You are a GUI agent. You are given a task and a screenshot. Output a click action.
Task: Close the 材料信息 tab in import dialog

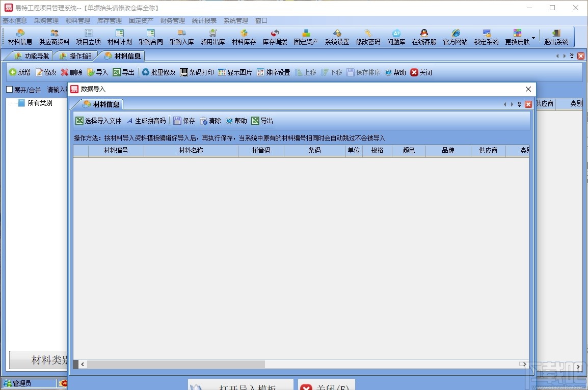(528, 104)
